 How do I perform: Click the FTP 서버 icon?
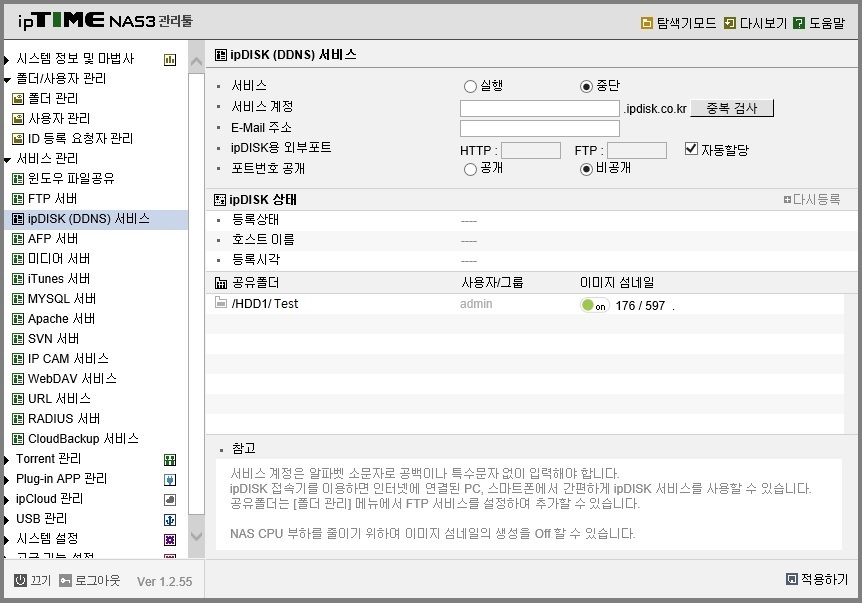click(x=18, y=199)
